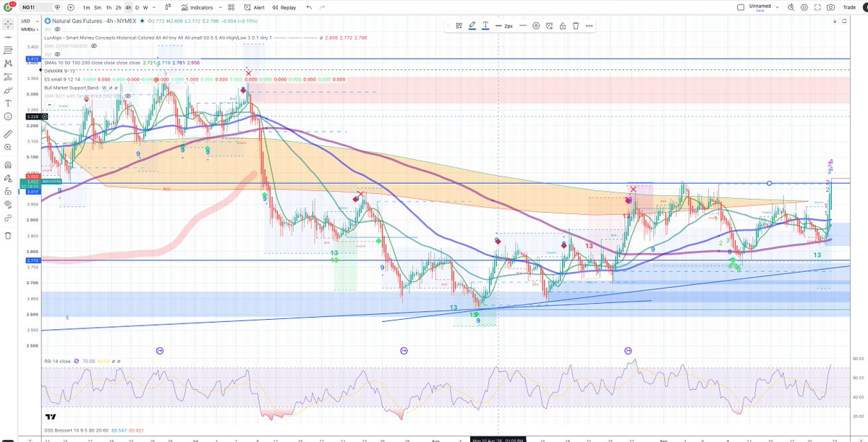The image size is (868, 442).
Task: Open drawing settings in floating toolbar
Action: coord(536,25)
